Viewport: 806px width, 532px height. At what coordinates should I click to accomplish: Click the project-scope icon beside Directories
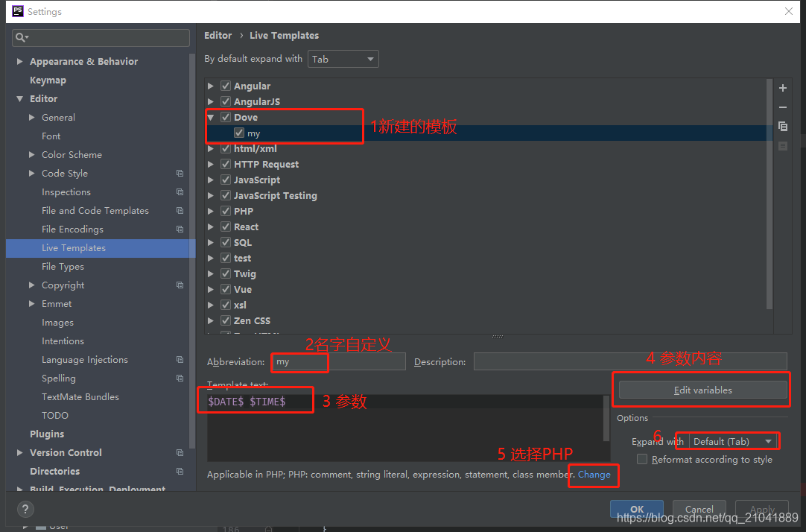(180, 471)
